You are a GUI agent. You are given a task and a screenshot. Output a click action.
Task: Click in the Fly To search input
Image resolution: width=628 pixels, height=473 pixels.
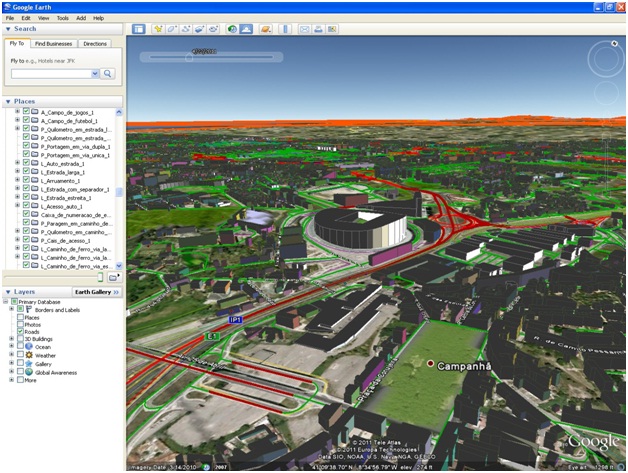(x=52, y=74)
